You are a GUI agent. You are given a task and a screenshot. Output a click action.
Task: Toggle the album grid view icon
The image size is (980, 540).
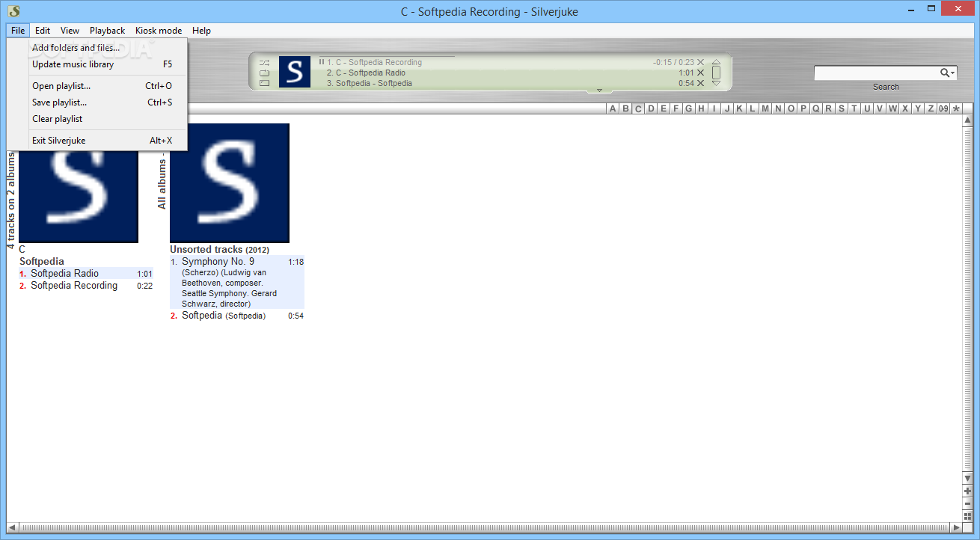click(x=967, y=516)
